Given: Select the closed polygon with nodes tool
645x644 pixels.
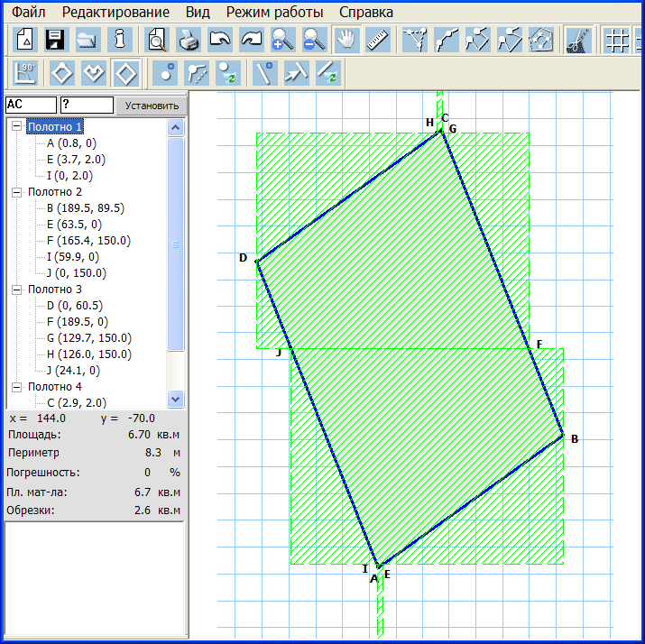Looking at the screenshot, I should pyautogui.click(x=541, y=40).
